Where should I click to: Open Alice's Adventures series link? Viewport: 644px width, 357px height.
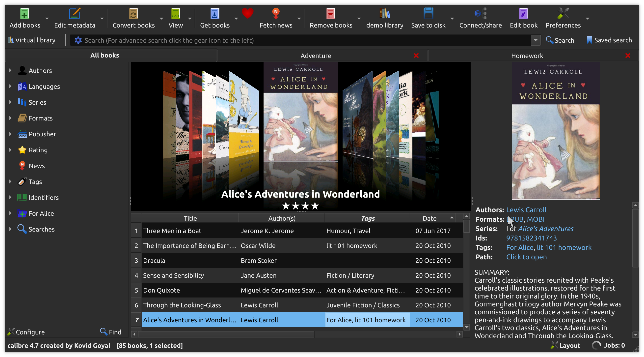pos(545,229)
